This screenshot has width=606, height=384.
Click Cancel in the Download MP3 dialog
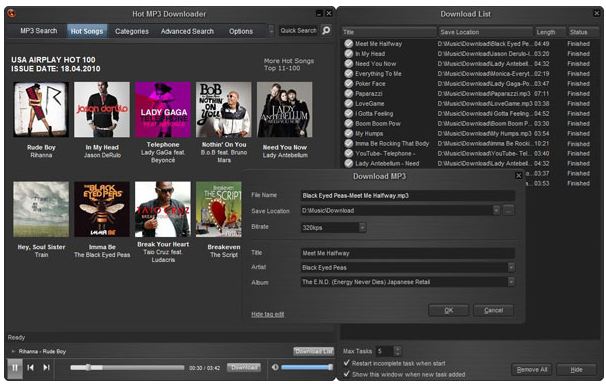[x=494, y=310]
